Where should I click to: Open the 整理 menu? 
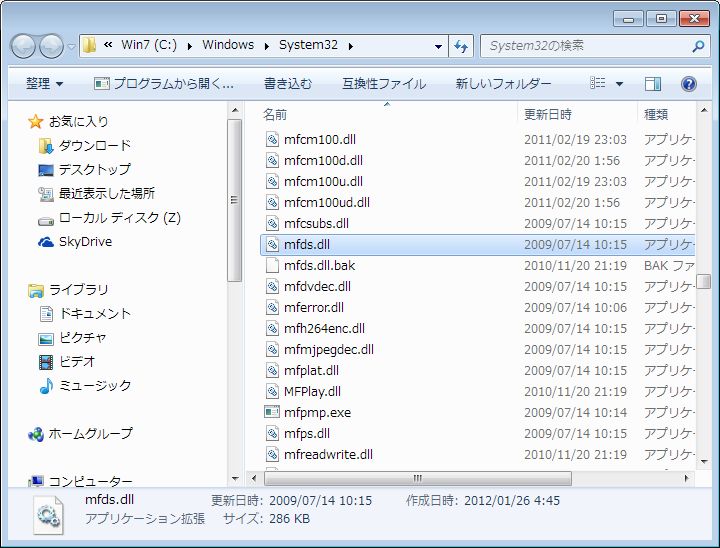pyautogui.click(x=44, y=84)
